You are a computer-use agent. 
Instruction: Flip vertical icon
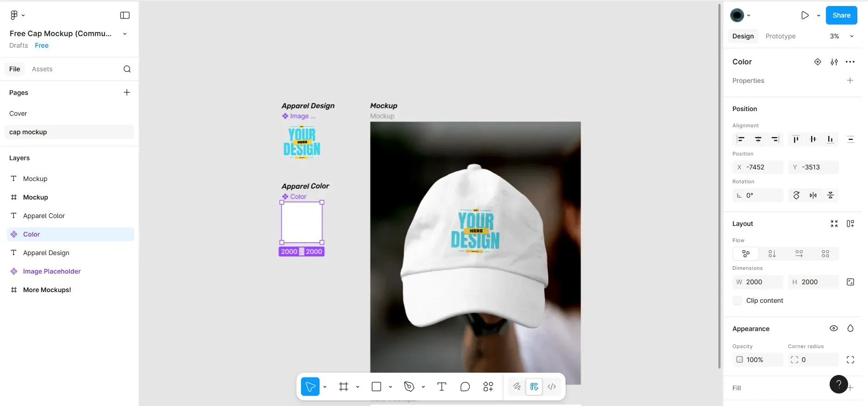831,195
